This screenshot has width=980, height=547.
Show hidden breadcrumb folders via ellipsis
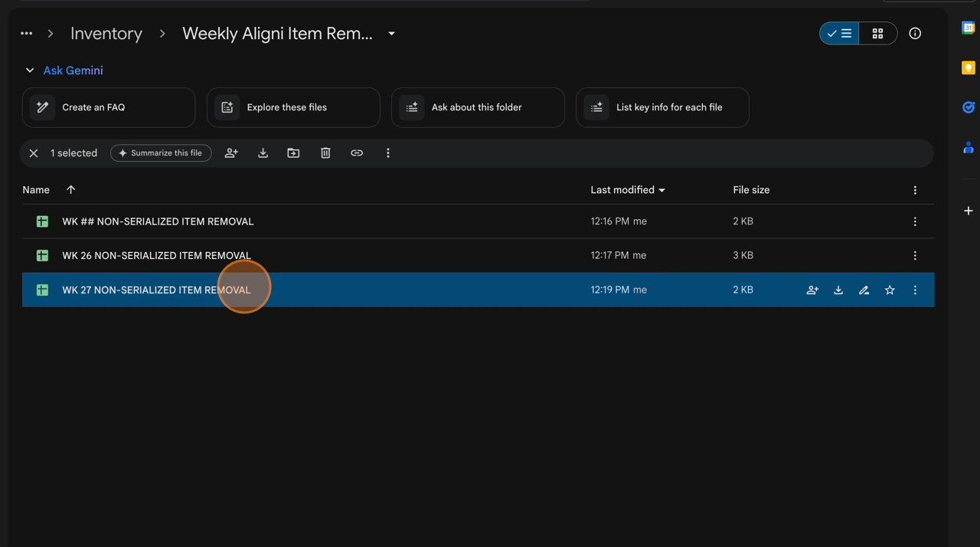[27, 34]
